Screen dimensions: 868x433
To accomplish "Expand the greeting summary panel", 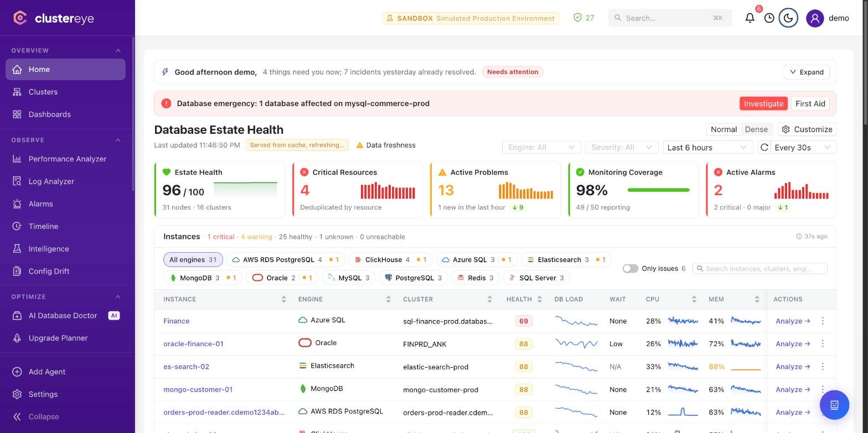I will (x=807, y=72).
